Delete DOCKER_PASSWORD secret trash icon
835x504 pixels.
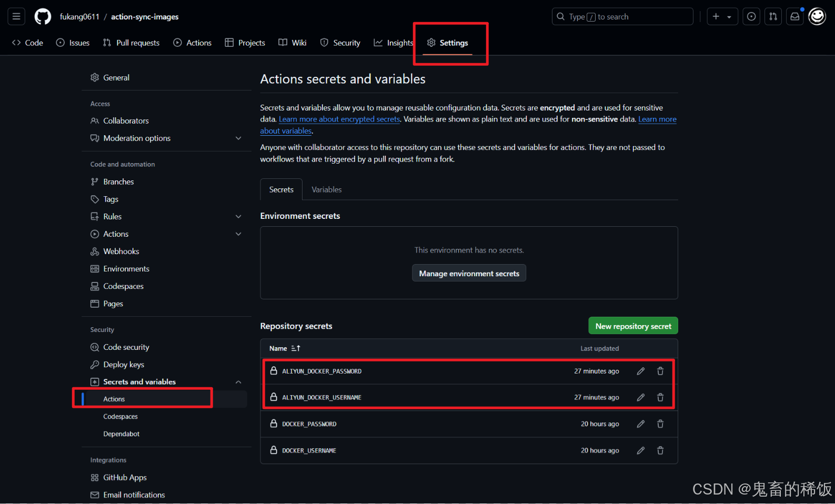(x=660, y=424)
